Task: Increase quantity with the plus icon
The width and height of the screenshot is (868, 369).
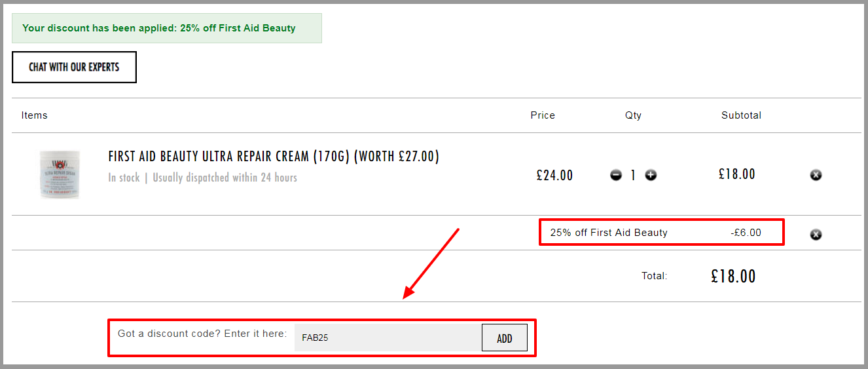Action: [x=651, y=175]
